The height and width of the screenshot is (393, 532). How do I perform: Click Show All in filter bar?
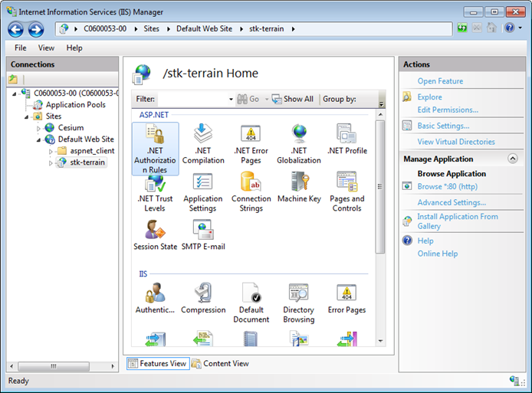[293, 99]
